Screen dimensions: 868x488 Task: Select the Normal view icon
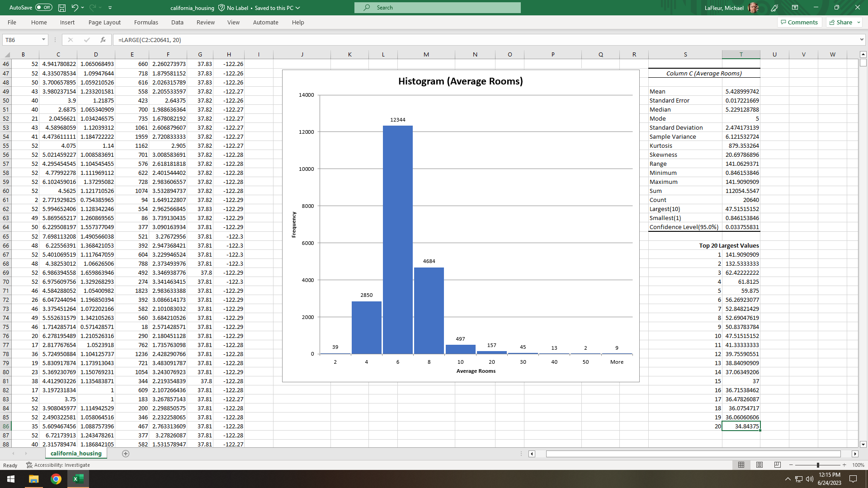[741, 465]
